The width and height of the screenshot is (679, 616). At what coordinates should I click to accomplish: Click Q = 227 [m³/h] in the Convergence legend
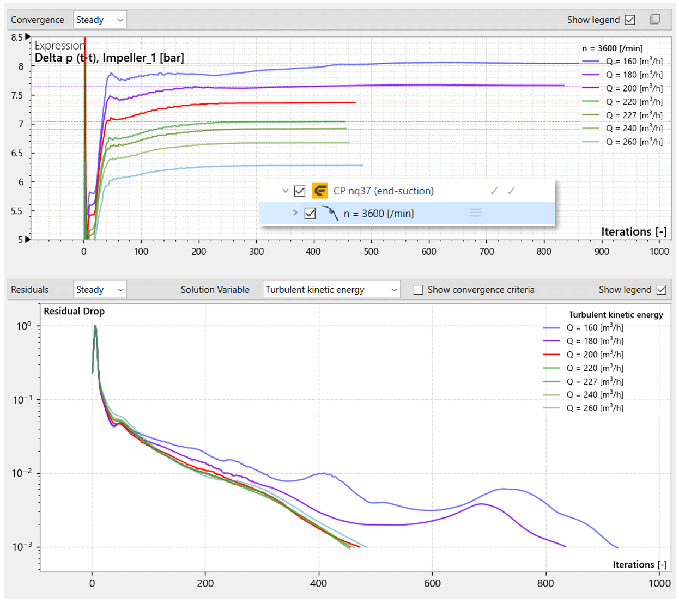coord(634,115)
